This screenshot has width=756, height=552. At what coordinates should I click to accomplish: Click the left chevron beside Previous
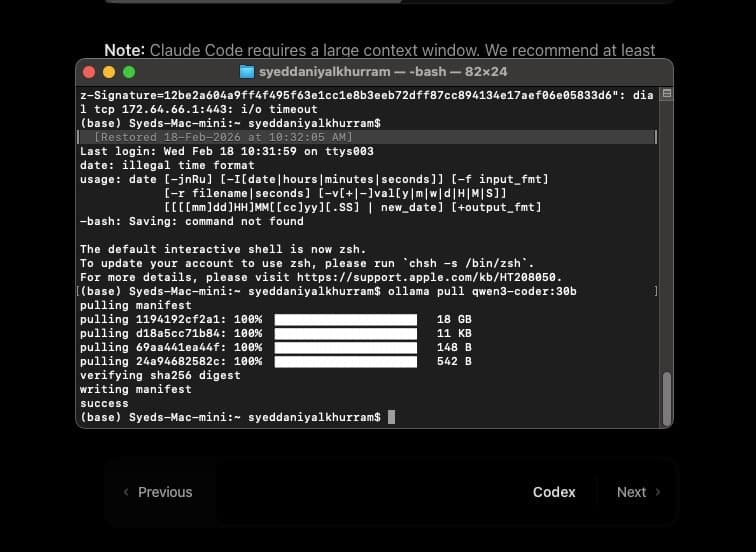[126, 492]
